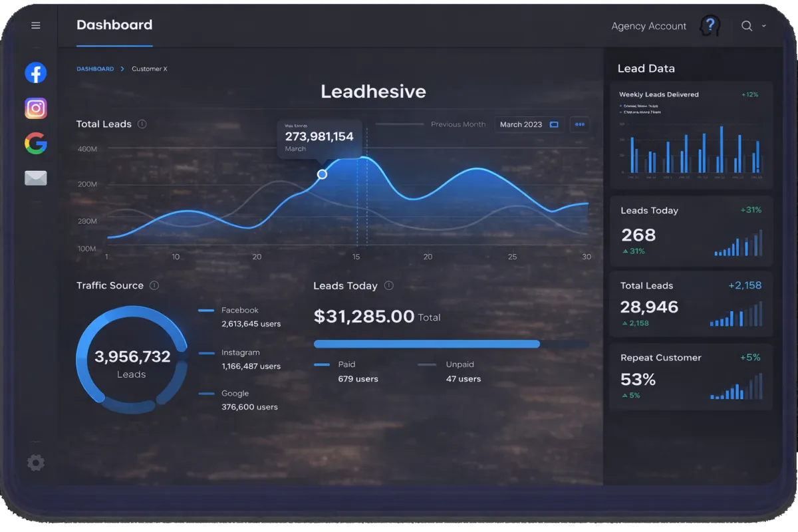Click the $31,285.00 payment progress bar
The image size is (798, 532).
click(451, 344)
